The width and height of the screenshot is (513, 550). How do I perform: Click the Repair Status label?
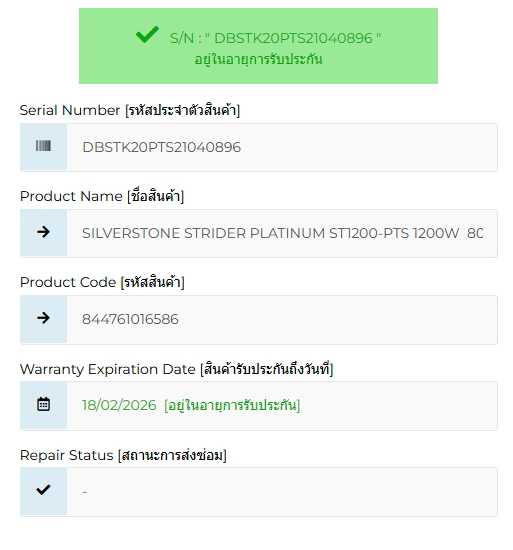(x=123, y=455)
